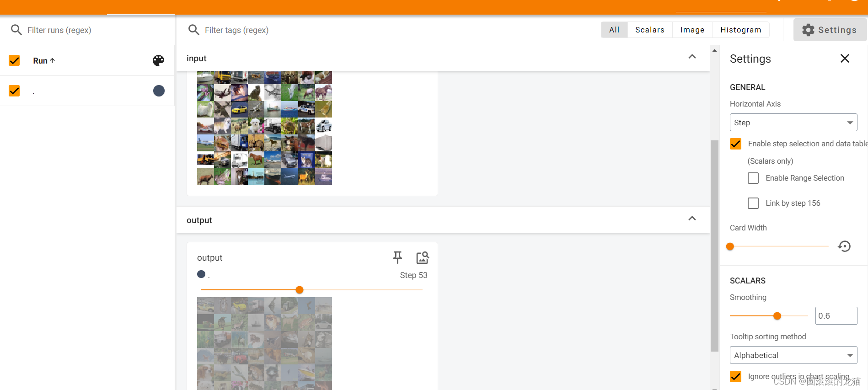Click the Settings panel heading
Image resolution: width=868 pixels, height=390 pixels.
click(x=750, y=59)
